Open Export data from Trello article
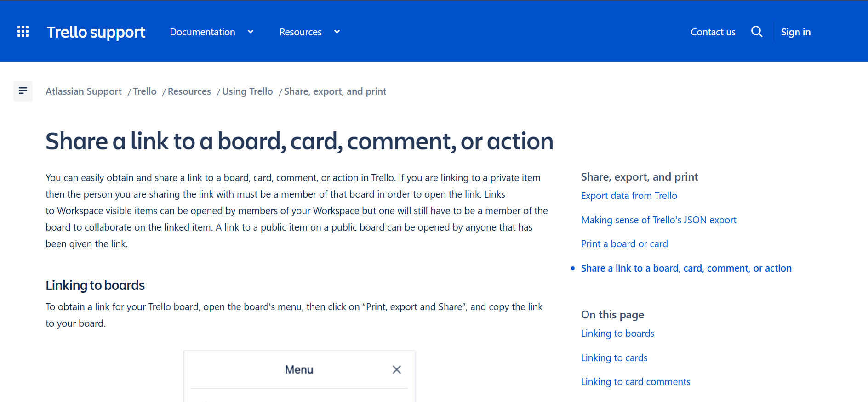 pyautogui.click(x=629, y=196)
